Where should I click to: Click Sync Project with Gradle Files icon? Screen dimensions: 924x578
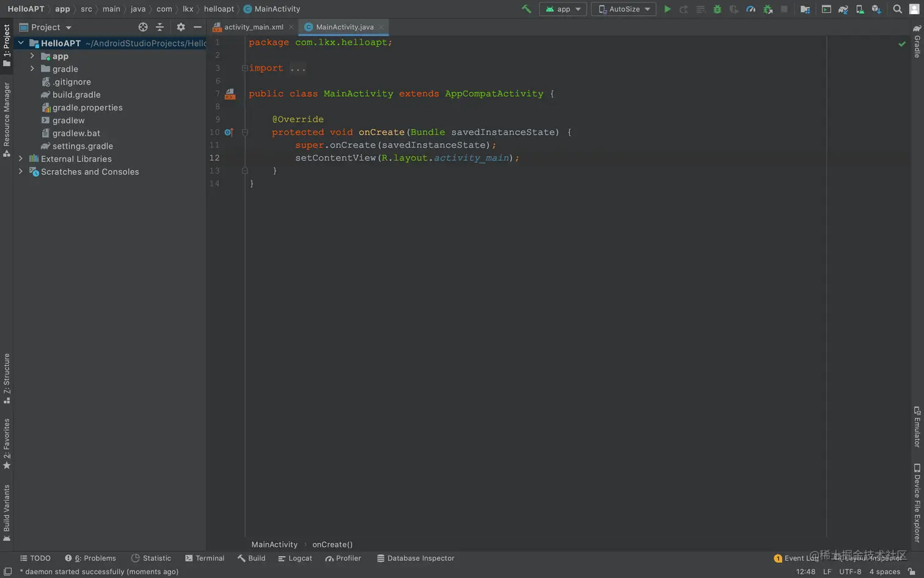[x=843, y=9]
